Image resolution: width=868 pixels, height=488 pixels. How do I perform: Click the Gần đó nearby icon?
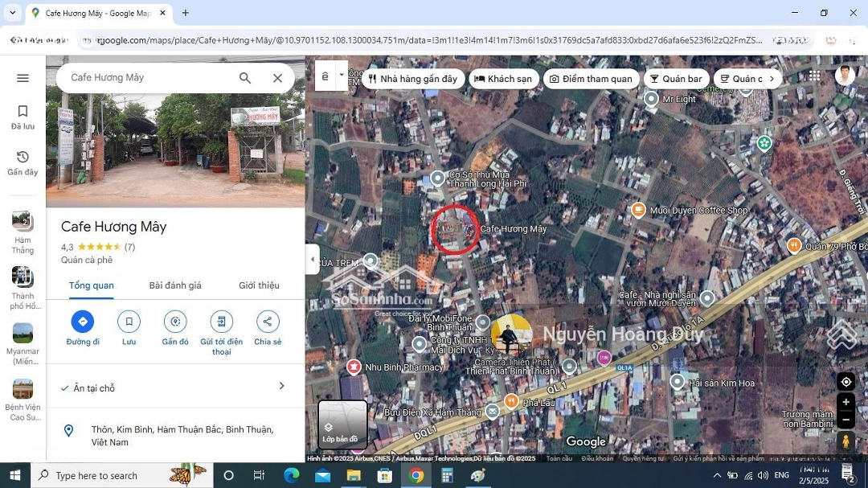[x=175, y=322]
